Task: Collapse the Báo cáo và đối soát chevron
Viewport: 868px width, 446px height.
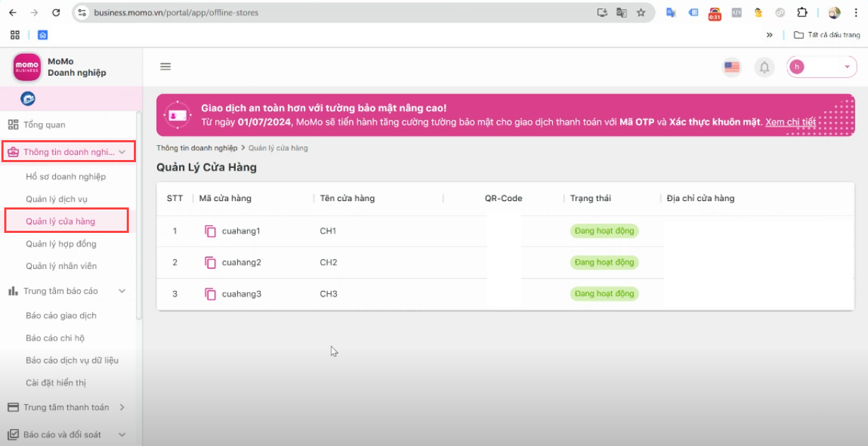Action: coord(122,435)
